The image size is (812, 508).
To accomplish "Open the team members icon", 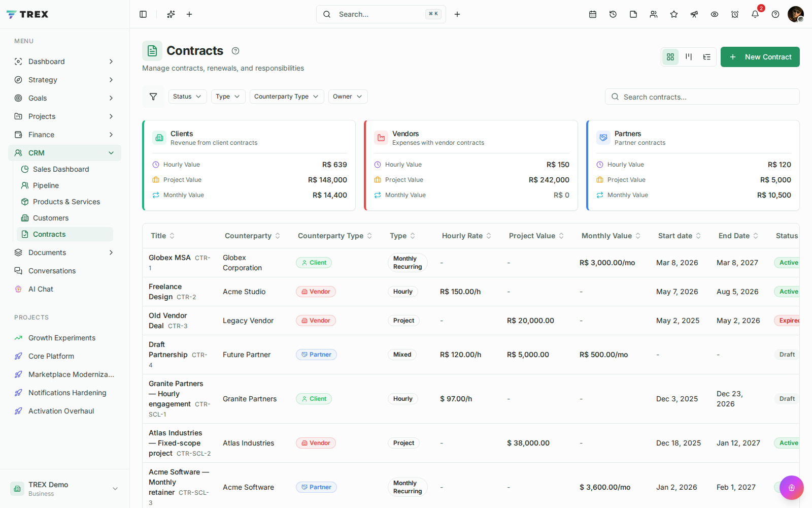I will coord(654,14).
